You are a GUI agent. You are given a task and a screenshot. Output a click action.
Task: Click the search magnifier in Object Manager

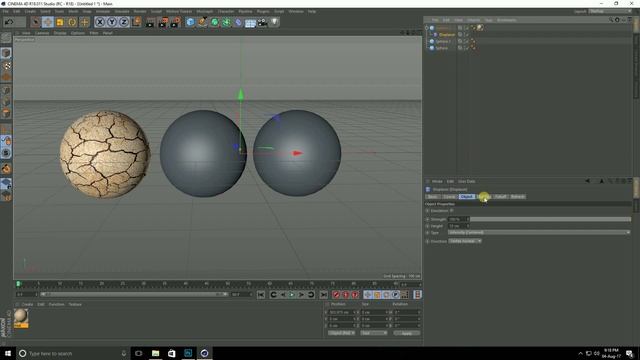[x=611, y=20]
